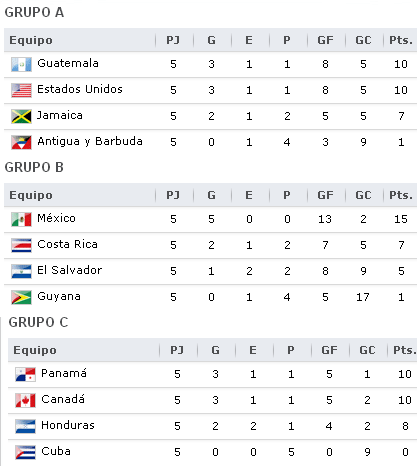417x468 pixels.
Task: Click the Honduras flag icon
Action: coord(25,426)
